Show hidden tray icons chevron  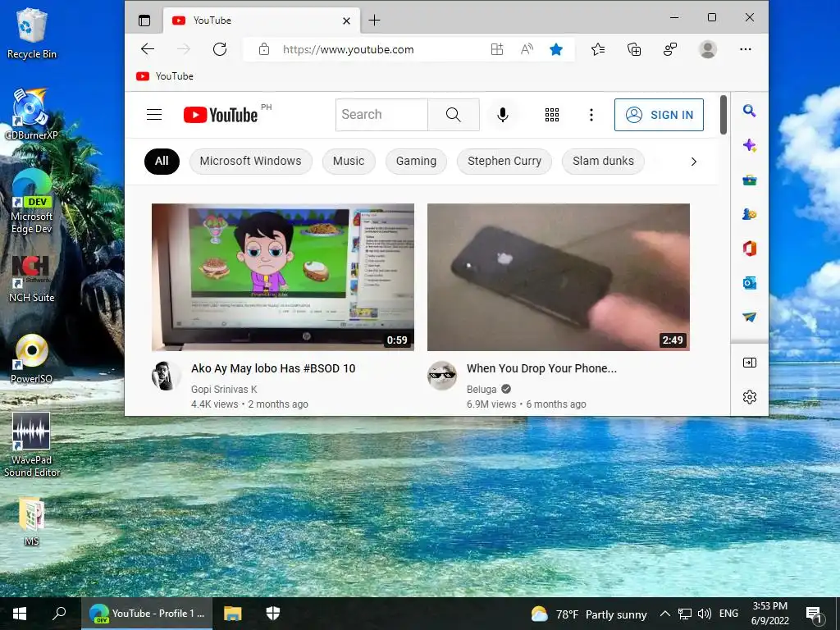coord(664,614)
